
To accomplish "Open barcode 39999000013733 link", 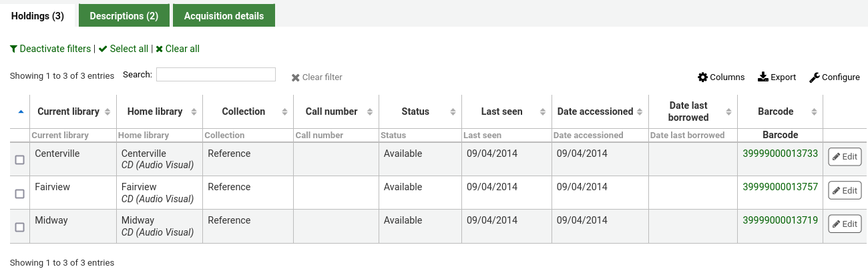I will tap(780, 154).
